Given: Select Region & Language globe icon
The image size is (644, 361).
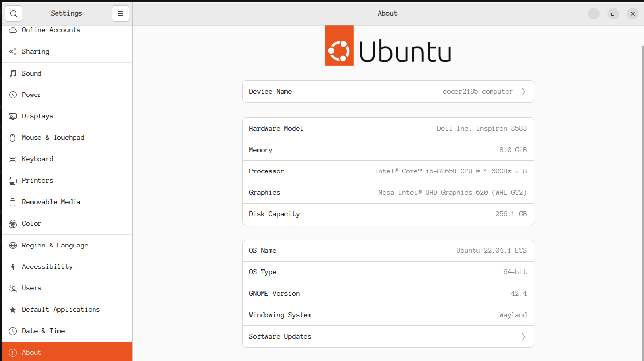Looking at the screenshot, I should pyautogui.click(x=12, y=245).
